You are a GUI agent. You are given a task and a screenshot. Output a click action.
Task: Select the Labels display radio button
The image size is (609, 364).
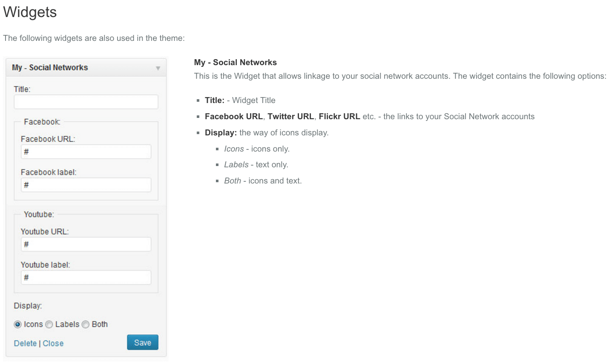pos(49,324)
